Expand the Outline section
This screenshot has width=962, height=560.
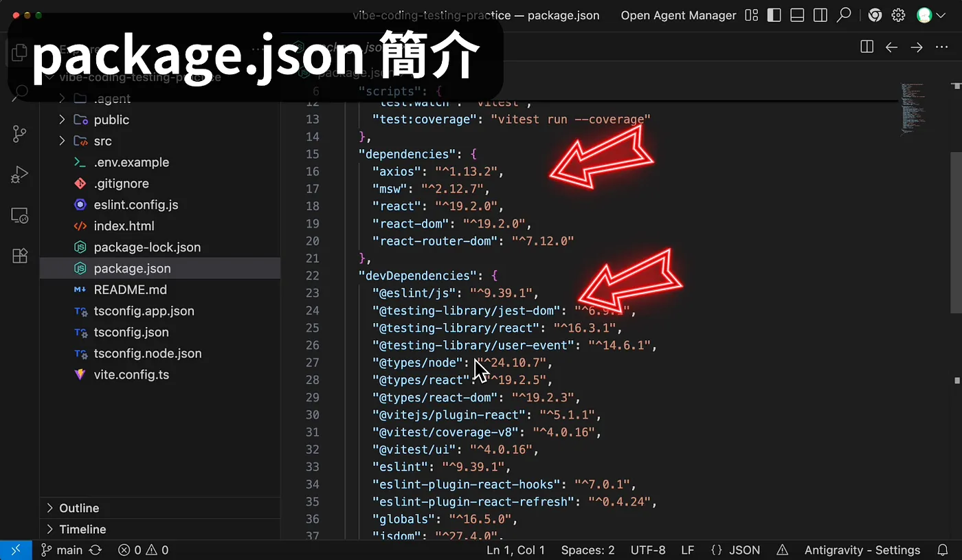(x=159, y=508)
